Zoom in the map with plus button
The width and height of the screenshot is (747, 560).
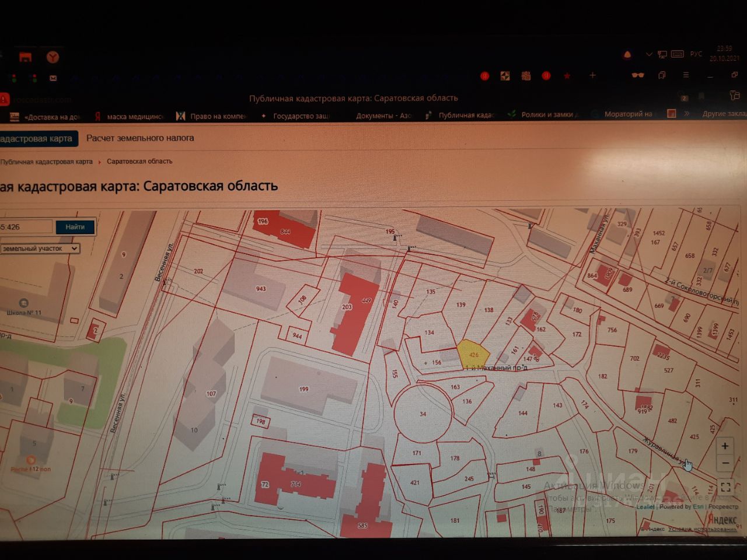725,446
